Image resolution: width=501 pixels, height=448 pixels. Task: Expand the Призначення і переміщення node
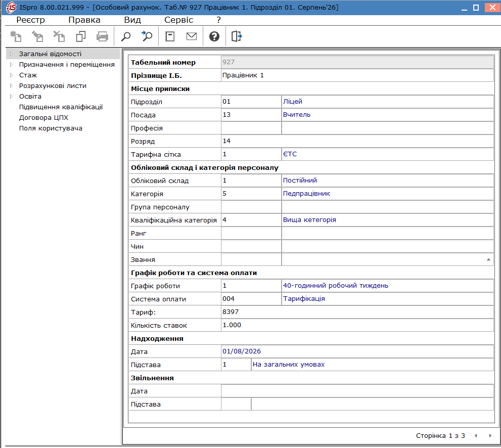[11, 65]
